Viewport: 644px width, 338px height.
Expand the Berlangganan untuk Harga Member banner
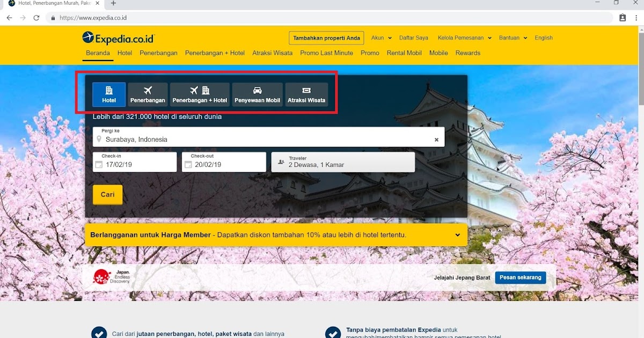[x=276, y=235]
